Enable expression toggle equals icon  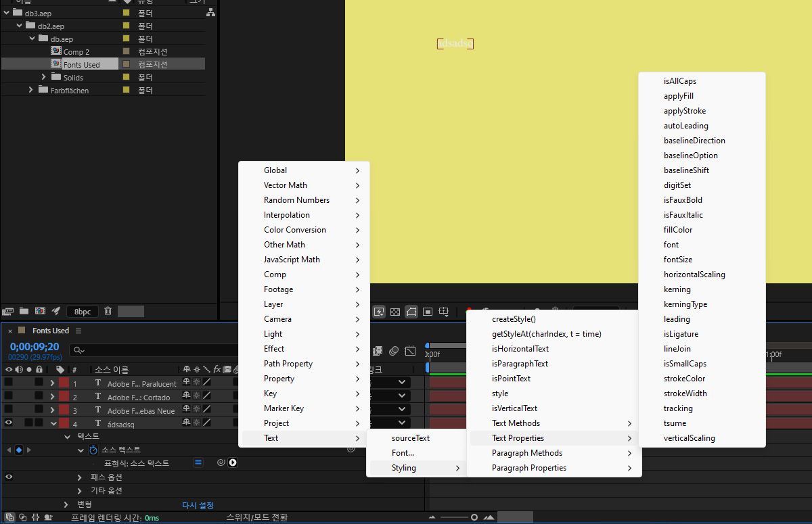tap(198, 463)
